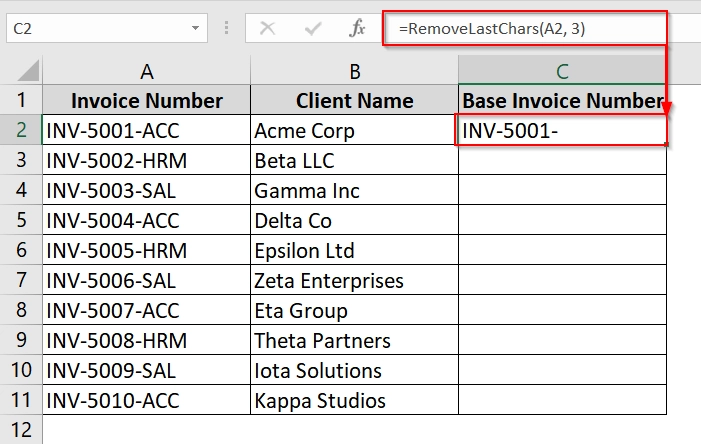Click empty cell C11 beside Kappa Studios
This screenshot has height=444, width=701.
562,399
